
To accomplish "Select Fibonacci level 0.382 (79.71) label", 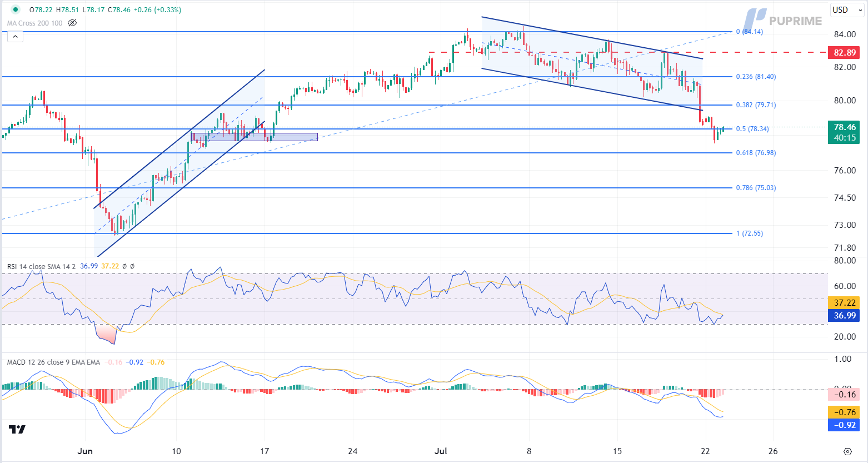I will (756, 105).
